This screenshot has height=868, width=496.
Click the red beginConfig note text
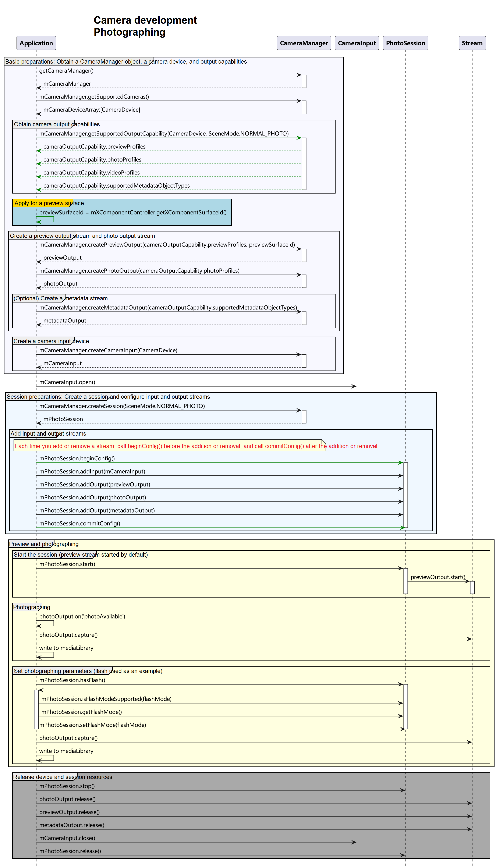(x=196, y=446)
